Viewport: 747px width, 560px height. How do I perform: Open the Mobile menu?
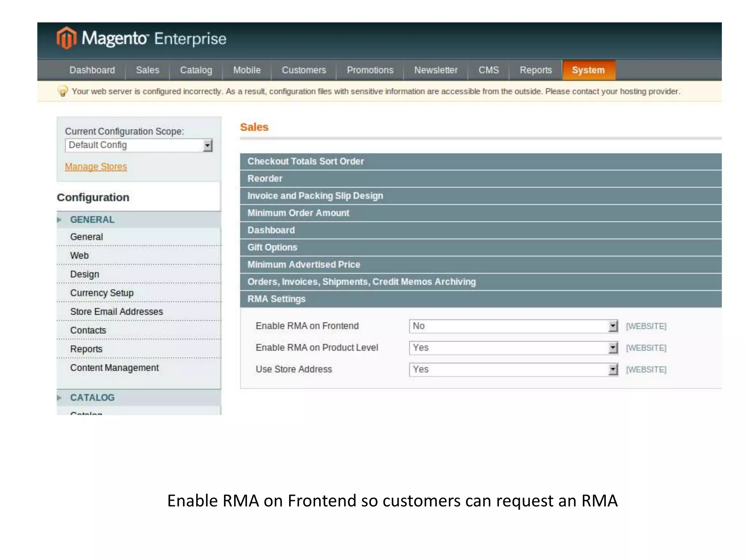tap(247, 70)
